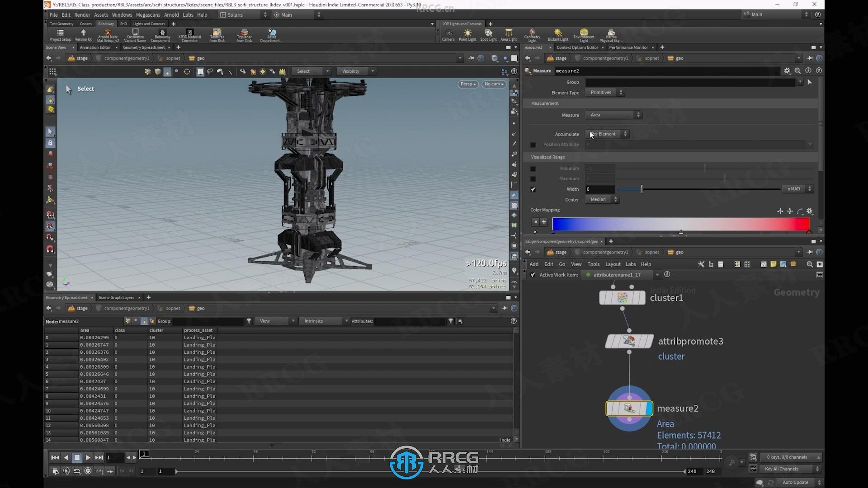
Task: Click the color ramp settings gear
Action: pyautogui.click(x=810, y=211)
